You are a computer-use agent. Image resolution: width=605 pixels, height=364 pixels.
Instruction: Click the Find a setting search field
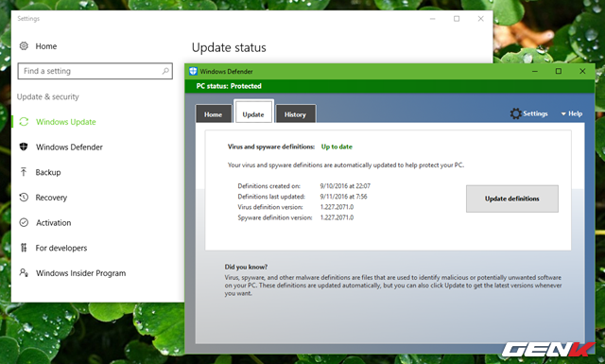[x=95, y=71]
